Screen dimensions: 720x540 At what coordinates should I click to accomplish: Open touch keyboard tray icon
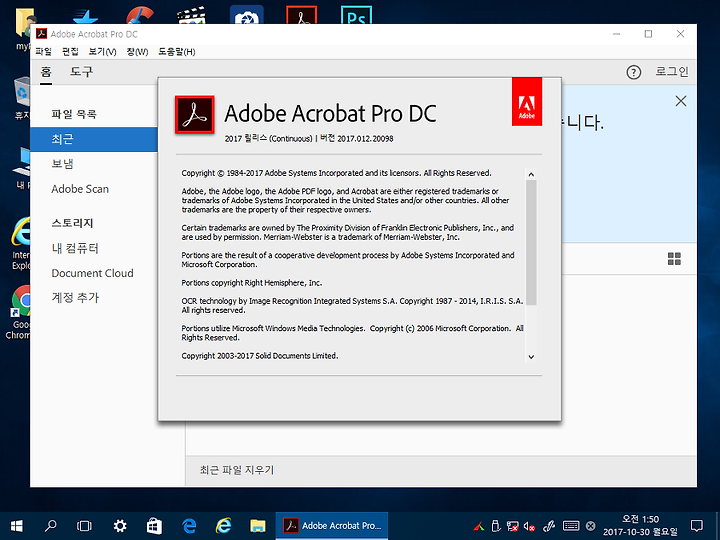coord(571,526)
